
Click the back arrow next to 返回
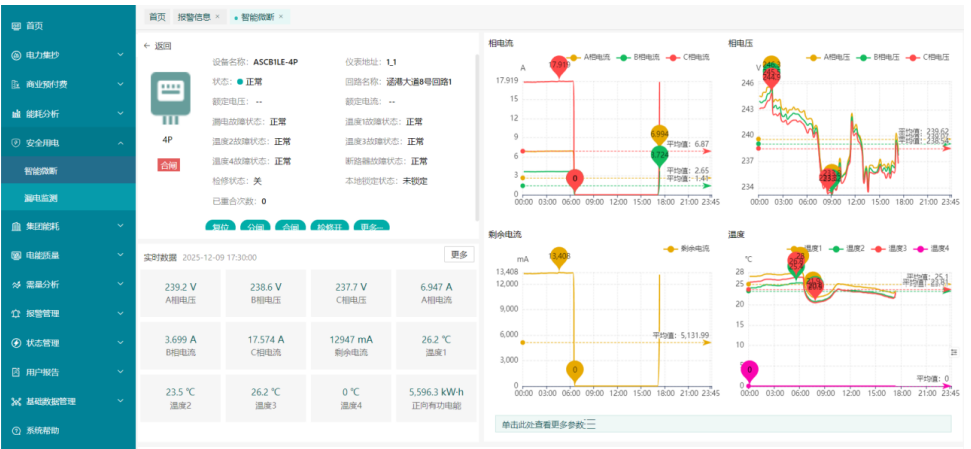click(147, 46)
